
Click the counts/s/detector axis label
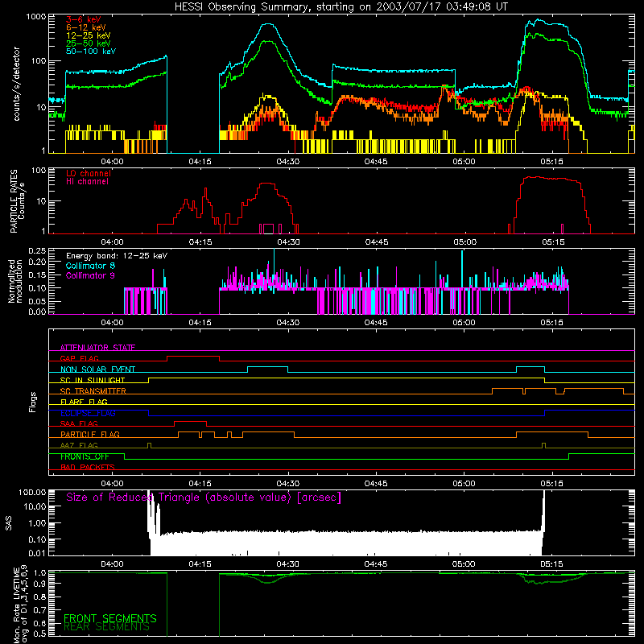(17, 84)
